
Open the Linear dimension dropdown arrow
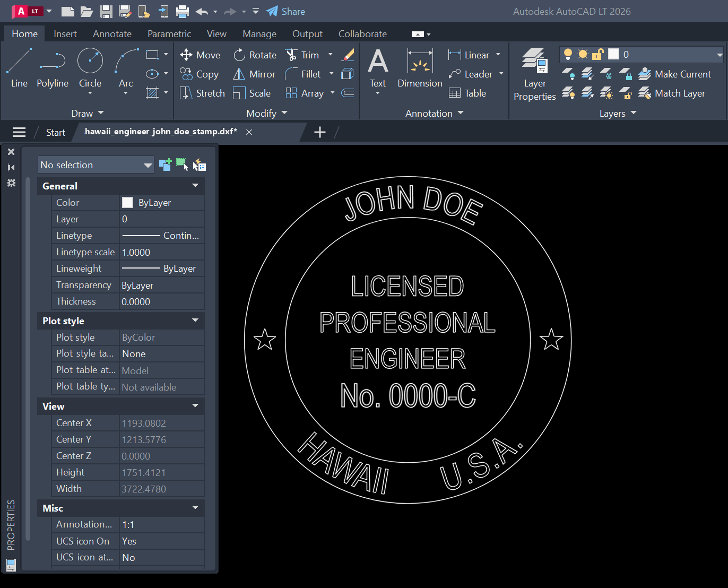coord(498,55)
